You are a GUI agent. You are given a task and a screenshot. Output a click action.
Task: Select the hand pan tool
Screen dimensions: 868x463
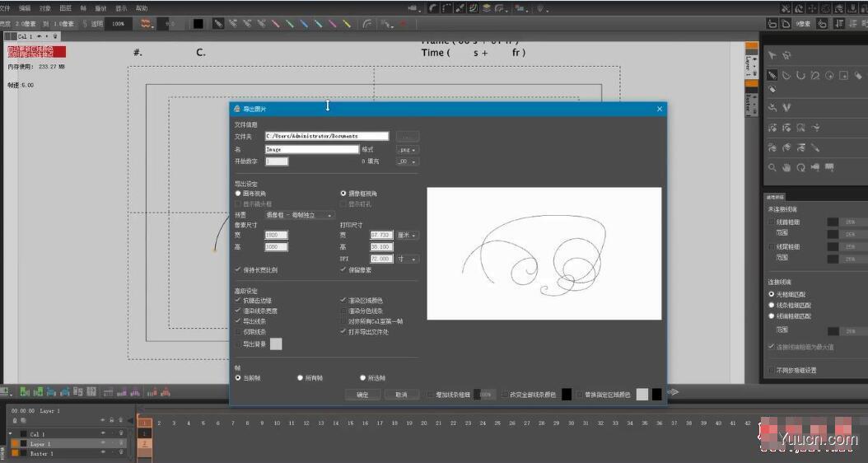click(786, 167)
